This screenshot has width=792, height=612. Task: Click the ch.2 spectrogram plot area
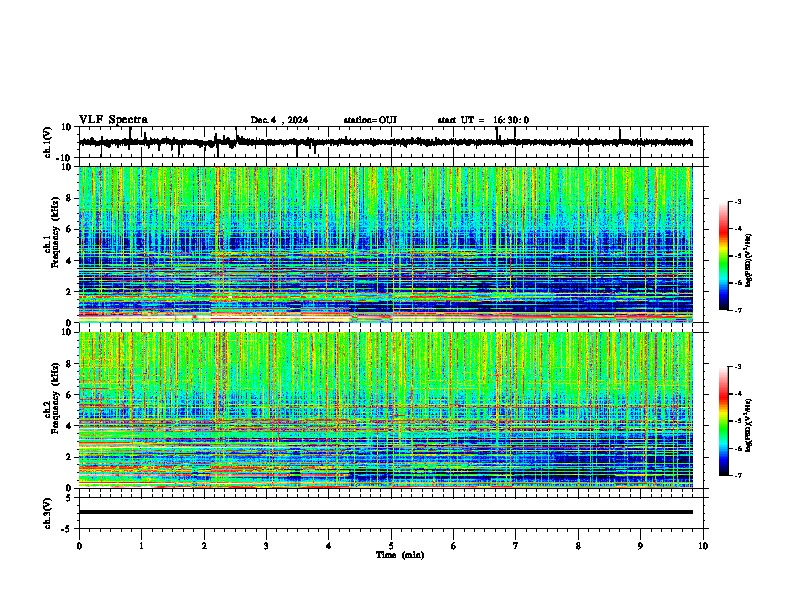pos(385,410)
